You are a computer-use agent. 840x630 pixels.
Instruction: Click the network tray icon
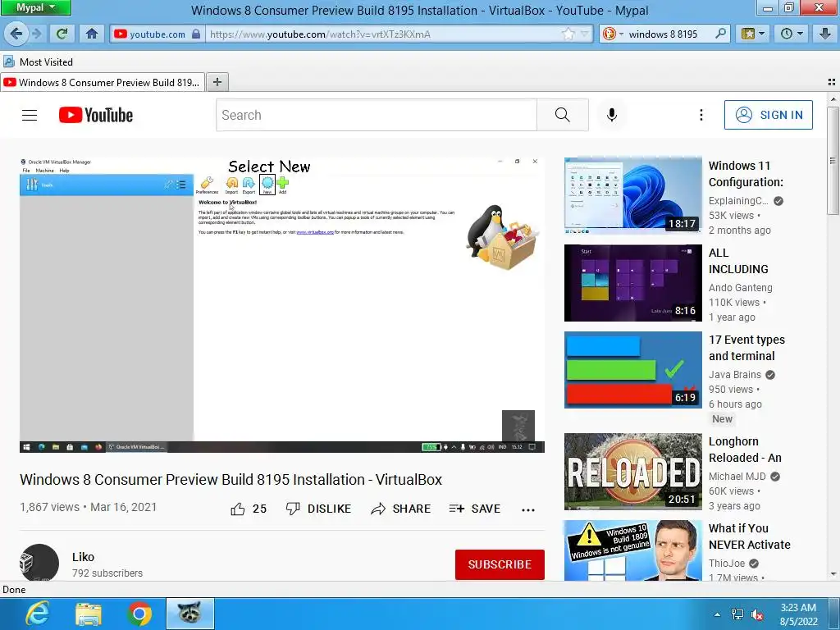tap(737, 614)
